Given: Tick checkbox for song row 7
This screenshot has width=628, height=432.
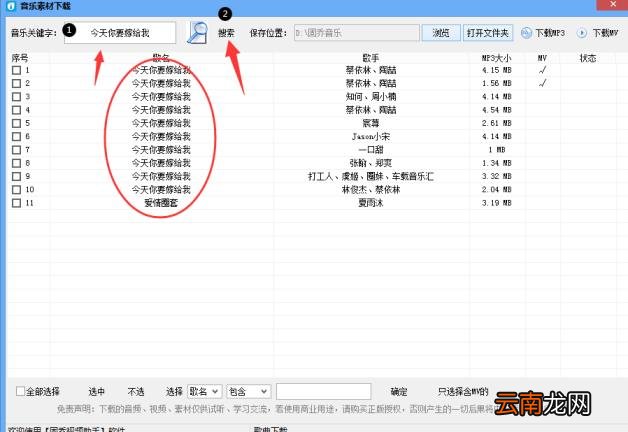Looking at the screenshot, I should click(16, 150).
